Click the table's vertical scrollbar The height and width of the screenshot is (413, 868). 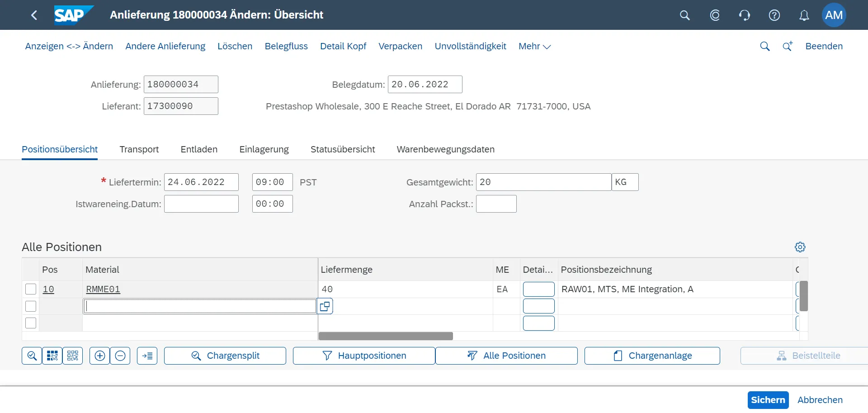click(x=804, y=296)
